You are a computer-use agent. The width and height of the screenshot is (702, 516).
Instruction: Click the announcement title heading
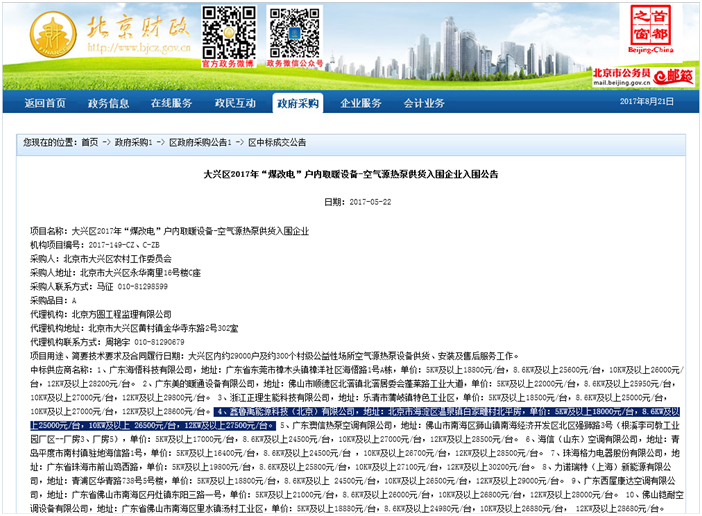350,174
